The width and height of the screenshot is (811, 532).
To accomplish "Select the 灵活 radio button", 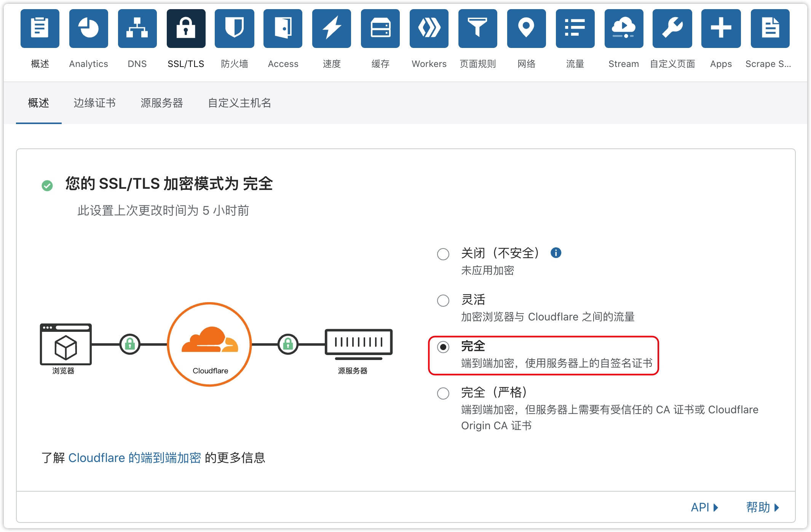I will tap(443, 300).
